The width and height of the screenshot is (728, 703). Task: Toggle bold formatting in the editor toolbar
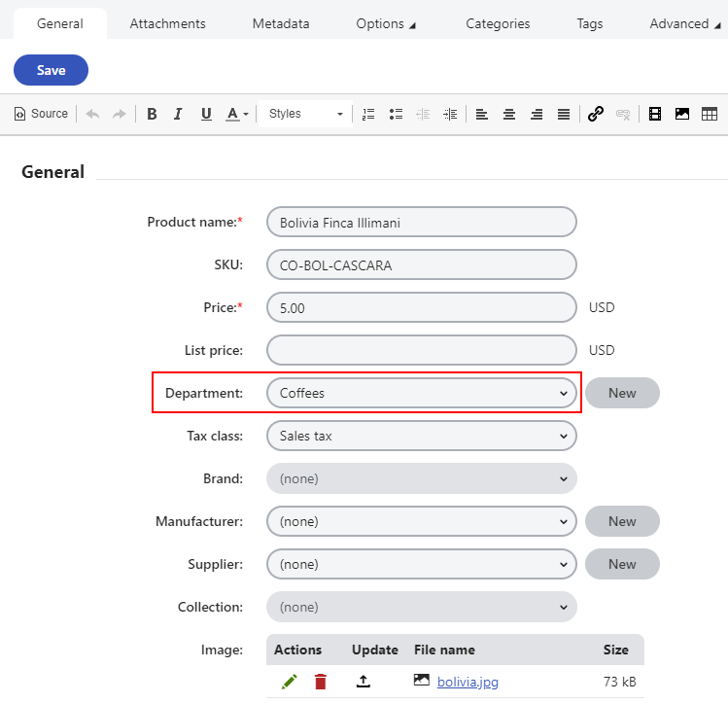pos(152,114)
